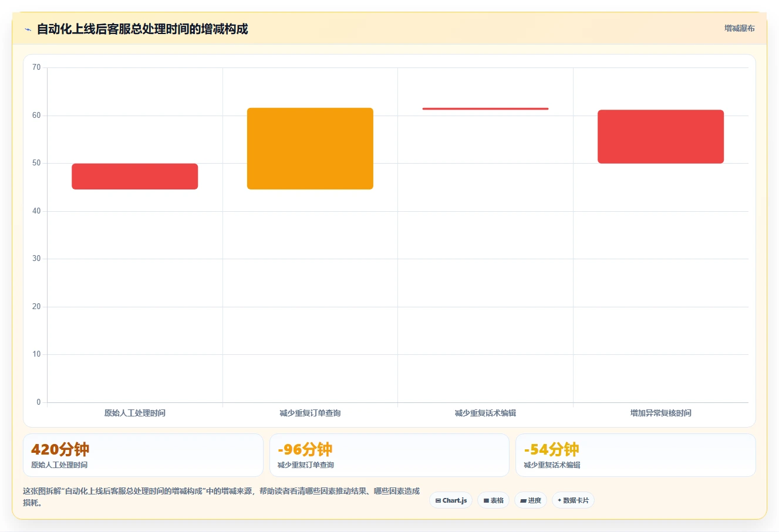
Task: Click the chart title 自动化上线后客服总处理时间的增减构成
Action: click(x=143, y=29)
